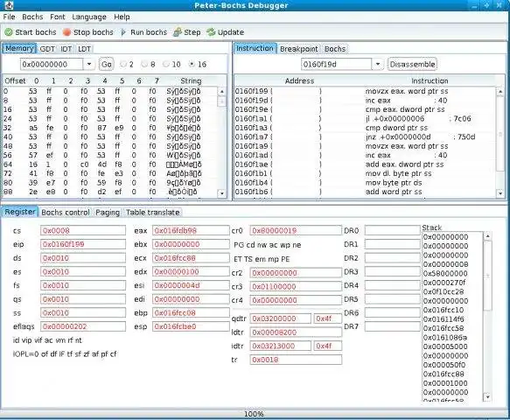Screen dimensions: 510x420
Task: Click the 100% progress bar
Action: pyautogui.click(x=254, y=414)
